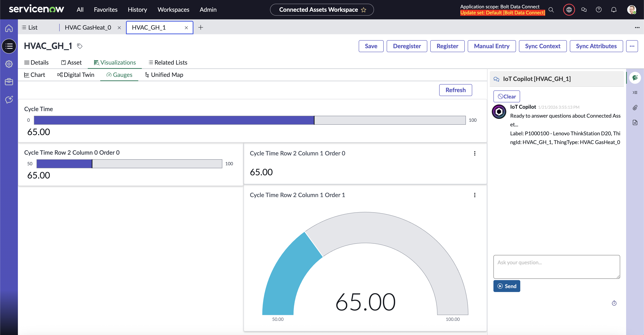Open the History menu
Image resolution: width=644 pixels, height=335 pixels.
coord(137,10)
